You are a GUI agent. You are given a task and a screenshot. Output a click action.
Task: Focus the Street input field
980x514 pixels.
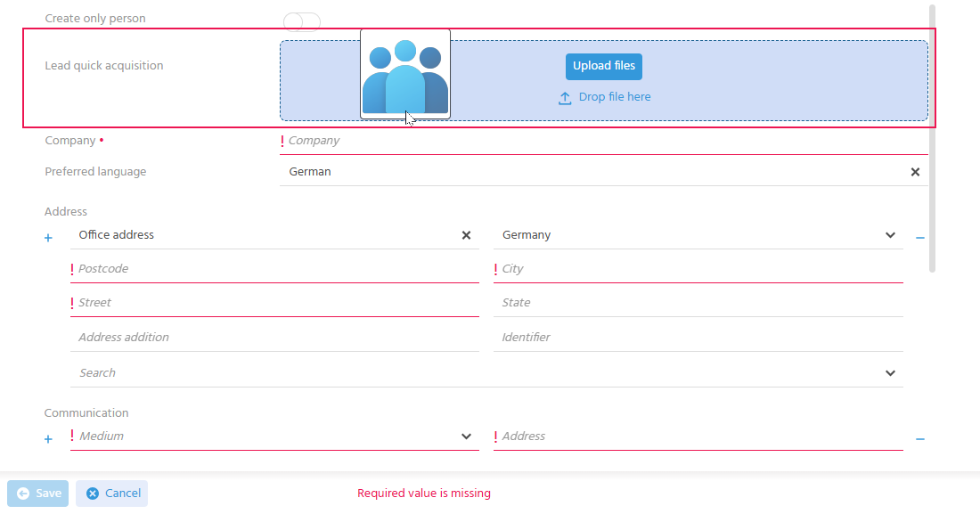click(x=274, y=303)
